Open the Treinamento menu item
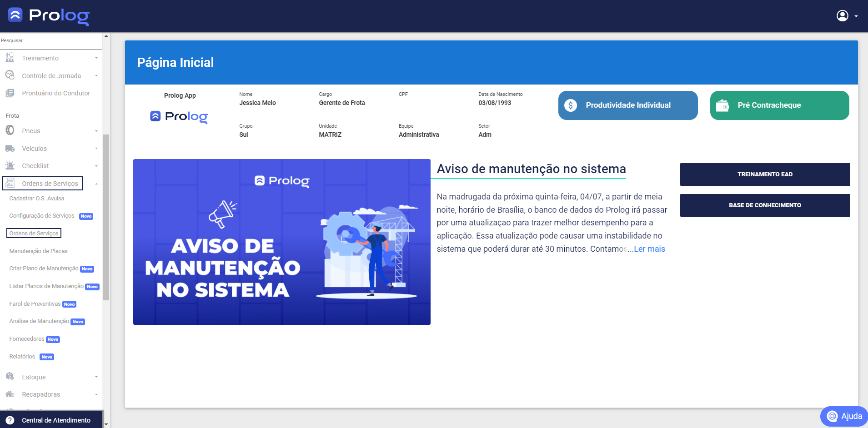868x428 pixels. (x=40, y=58)
